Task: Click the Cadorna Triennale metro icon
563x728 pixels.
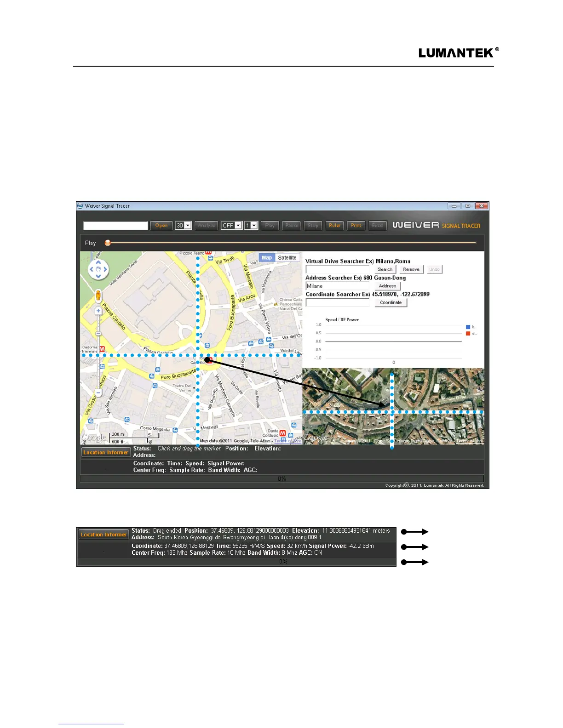Action: tap(102, 349)
